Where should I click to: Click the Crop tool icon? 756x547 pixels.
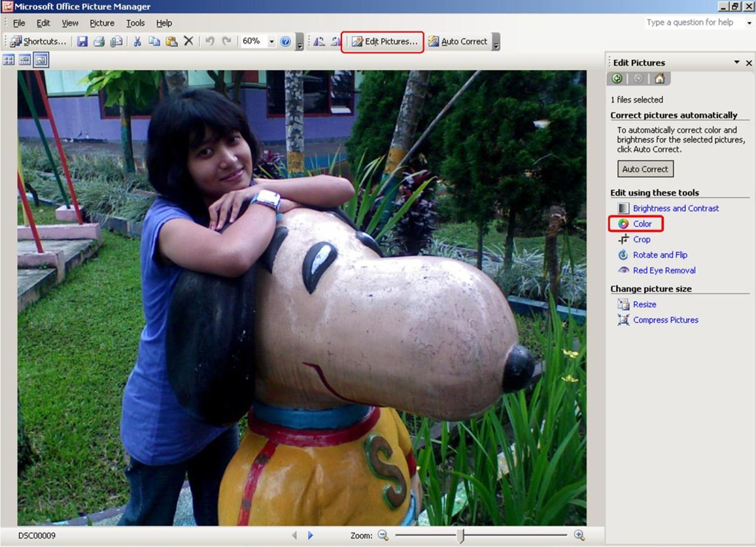[624, 239]
